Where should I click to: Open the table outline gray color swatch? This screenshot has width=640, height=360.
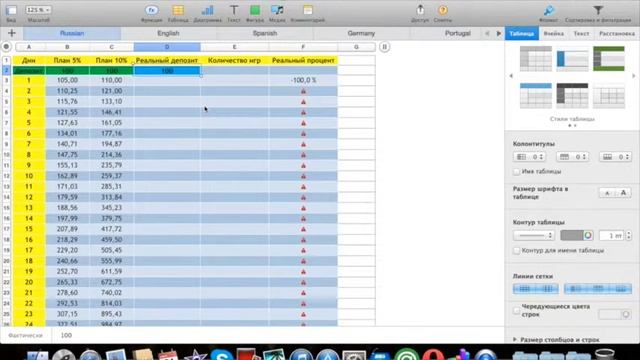tap(571, 236)
